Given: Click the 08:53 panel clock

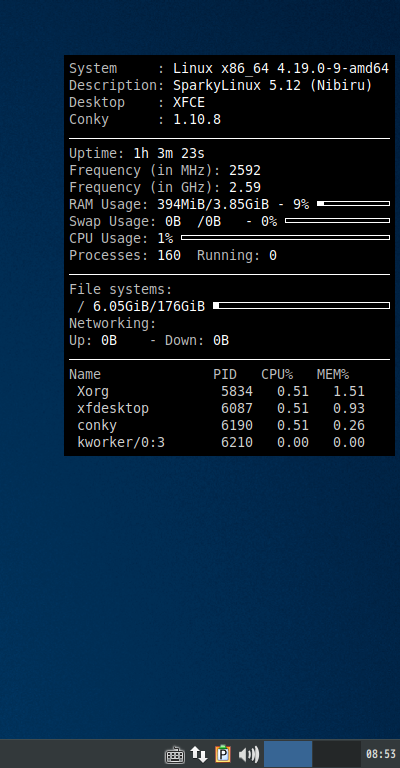Looking at the screenshot, I should 380,754.
